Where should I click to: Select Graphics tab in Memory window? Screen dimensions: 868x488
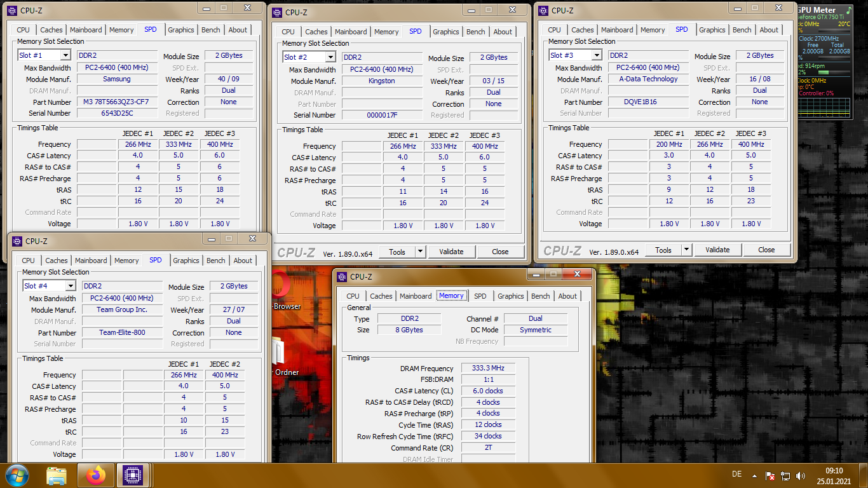pyautogui.click(x=511, y=296)
